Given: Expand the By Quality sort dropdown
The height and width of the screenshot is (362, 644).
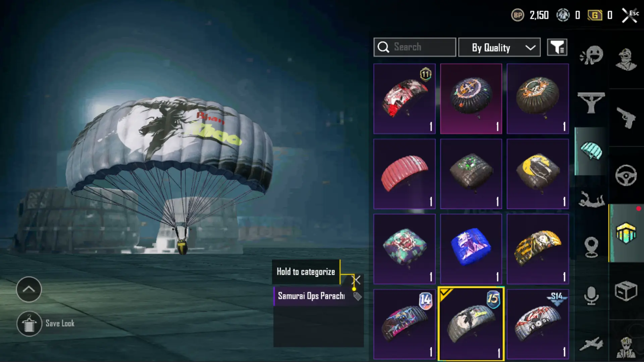Looking at the screenshot, I should pyautogui.click(x=499, y=47).
